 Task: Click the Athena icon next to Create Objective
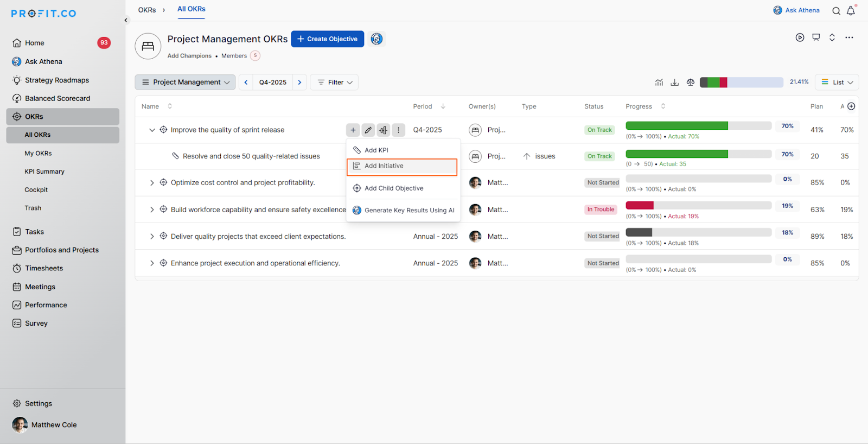click(376, 39)
